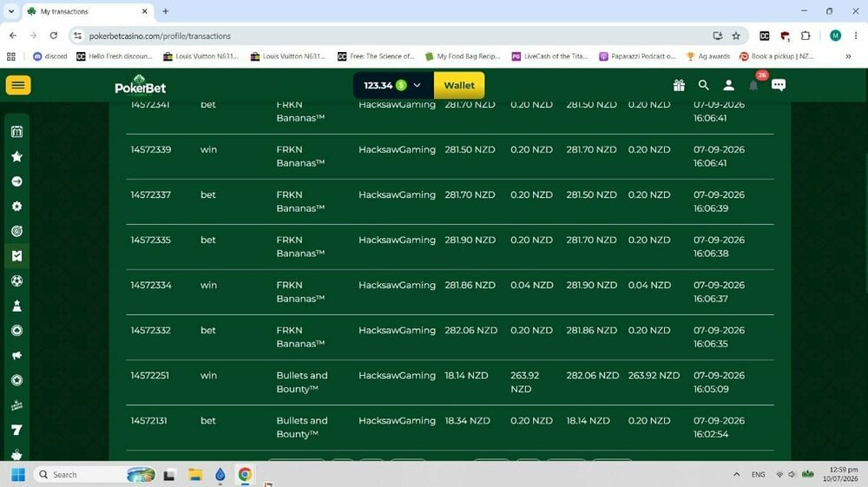868x487 pixels.
Task: Click the arrow circle sidebar icon
Action: click(17, 181)
